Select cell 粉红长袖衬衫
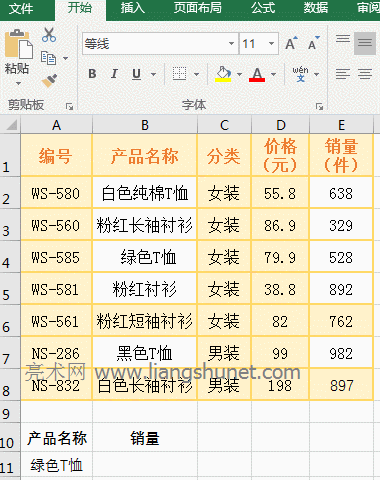The height and width of the screenshot is (480, 380). (x=145, y=225)
